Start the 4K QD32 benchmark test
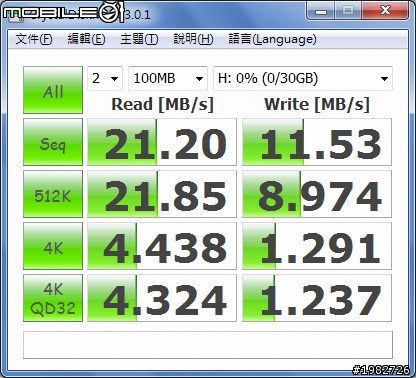Image resolution: width=416 pixels, height=378 pixels. click(x=53, y=298)
